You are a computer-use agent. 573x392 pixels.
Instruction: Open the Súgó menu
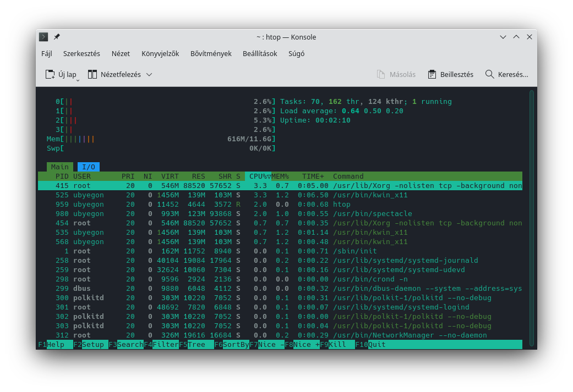296,54
